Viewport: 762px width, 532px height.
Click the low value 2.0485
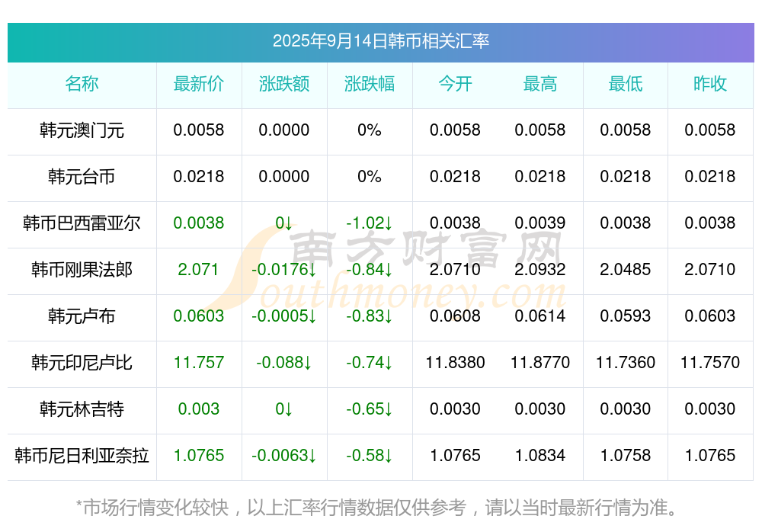click(x=625, y=269)
